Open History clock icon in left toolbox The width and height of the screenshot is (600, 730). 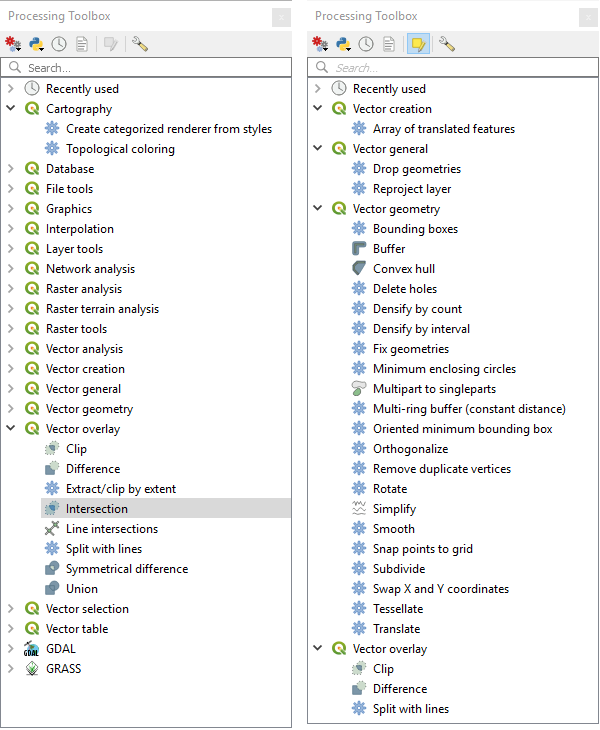[x=59, y=44]
